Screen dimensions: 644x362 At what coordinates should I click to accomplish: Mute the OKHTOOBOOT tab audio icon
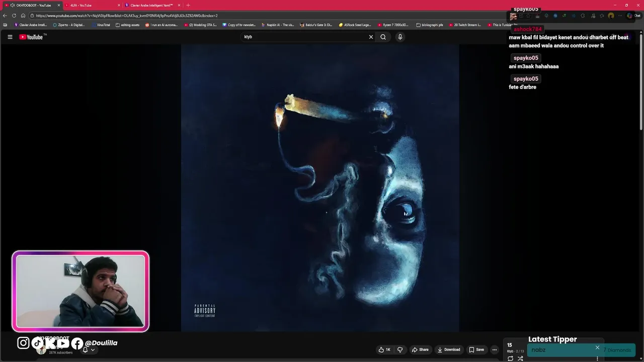pyautogui.click(x=12, y=5)
